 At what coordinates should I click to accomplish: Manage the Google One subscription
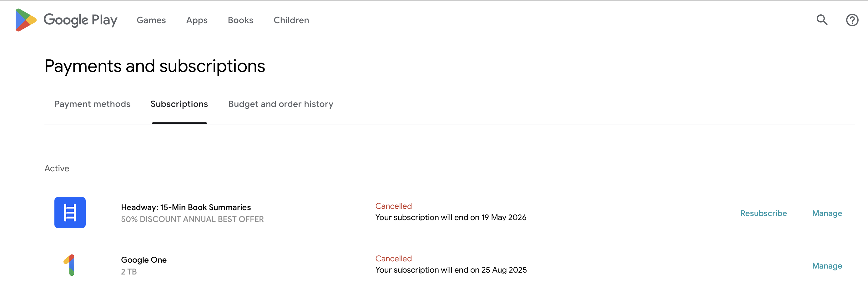coord(827,266)
